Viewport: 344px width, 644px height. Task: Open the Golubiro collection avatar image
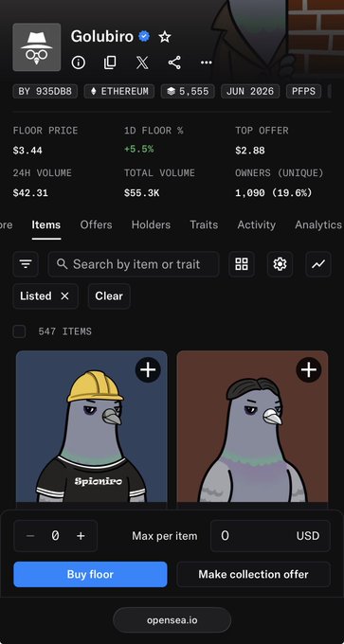click(x=37, y=47)
